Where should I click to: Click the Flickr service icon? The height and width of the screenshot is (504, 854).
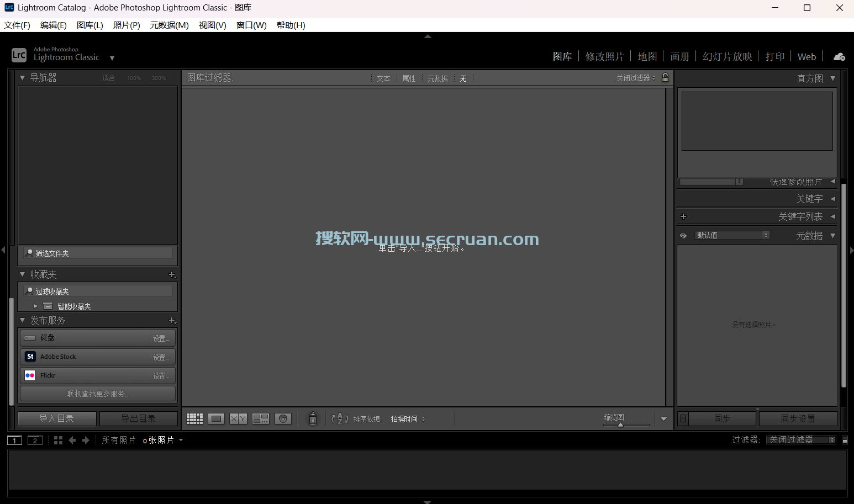coord(30,375)
